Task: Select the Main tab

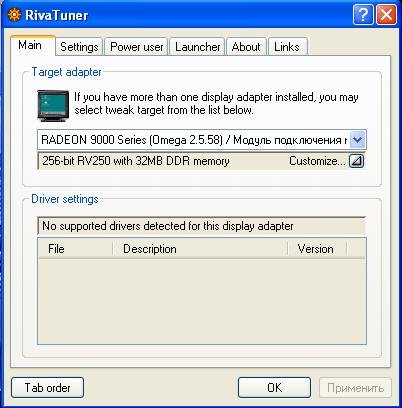Action: (30, 45)
